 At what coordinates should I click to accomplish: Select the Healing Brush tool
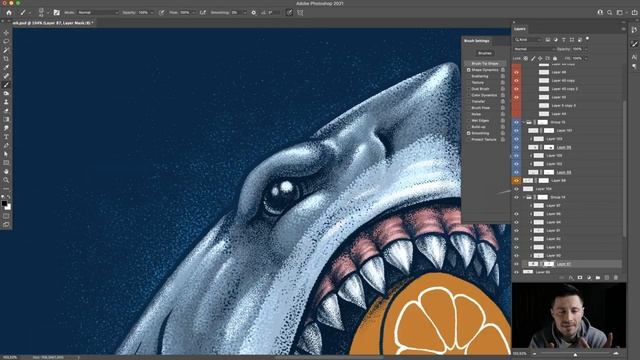click(x=6, y=76)
